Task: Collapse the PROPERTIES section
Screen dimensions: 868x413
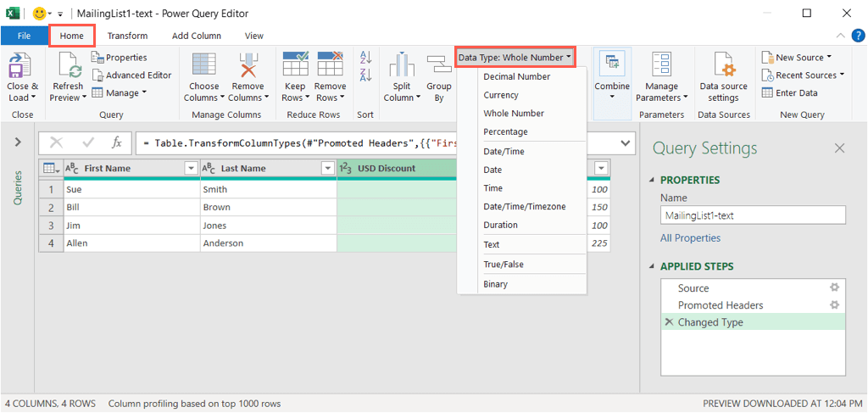Action: (651, 181)
